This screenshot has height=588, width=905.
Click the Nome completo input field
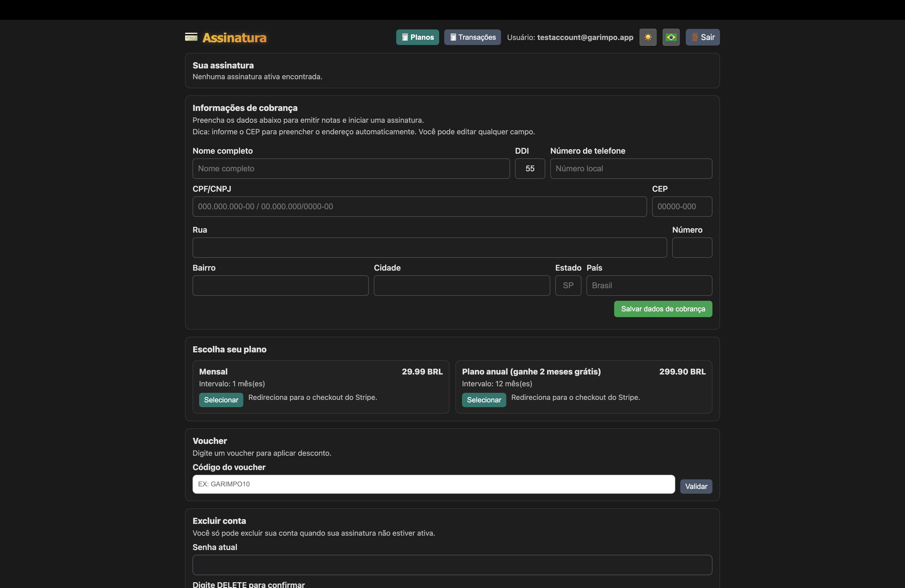(x=351, y=169)
